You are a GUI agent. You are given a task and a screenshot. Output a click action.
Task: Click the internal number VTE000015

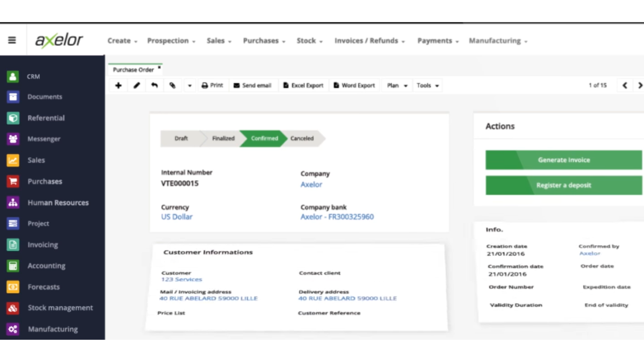pos(180,183)
